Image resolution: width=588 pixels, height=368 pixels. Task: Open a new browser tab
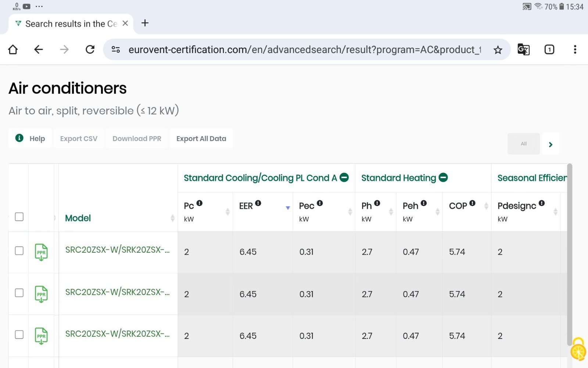tap(145, 23)
